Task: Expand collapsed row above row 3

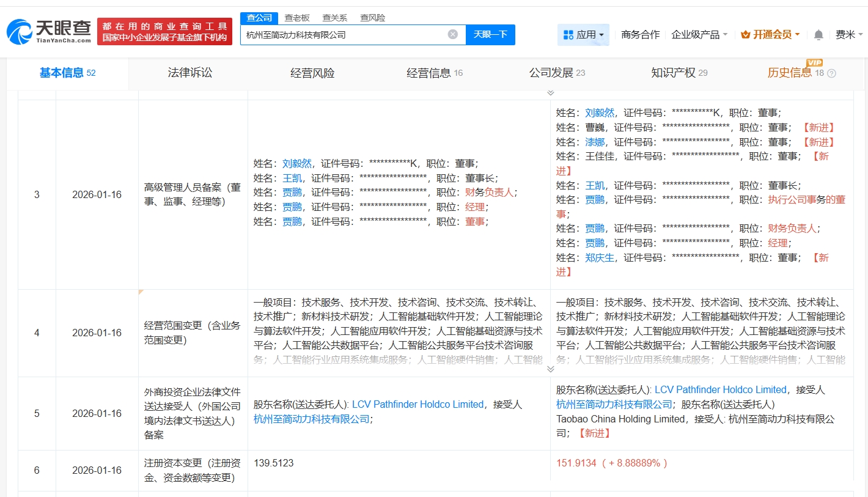Action: point(550,93)
